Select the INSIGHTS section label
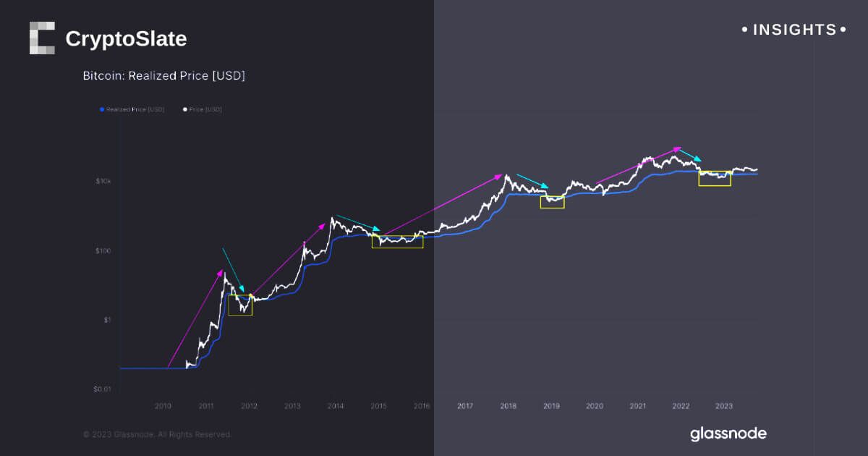Image resolution: width=868 pixels, height=456 pixels. click(794, 30)
